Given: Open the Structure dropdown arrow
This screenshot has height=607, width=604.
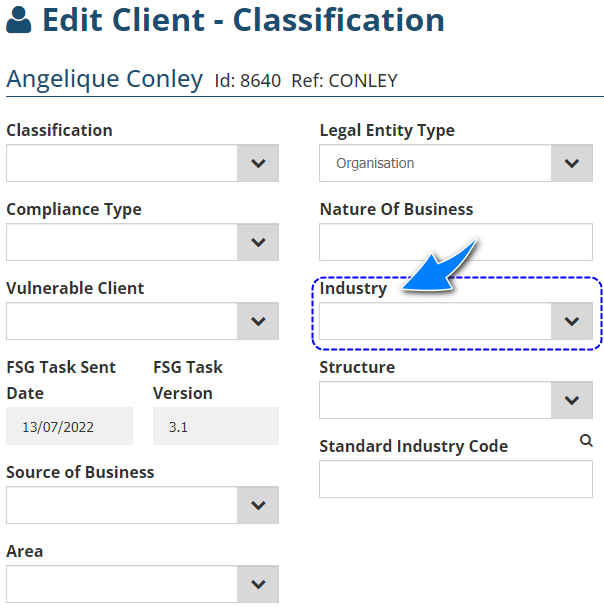Looking at the screenshot, I should click(571, 400).
